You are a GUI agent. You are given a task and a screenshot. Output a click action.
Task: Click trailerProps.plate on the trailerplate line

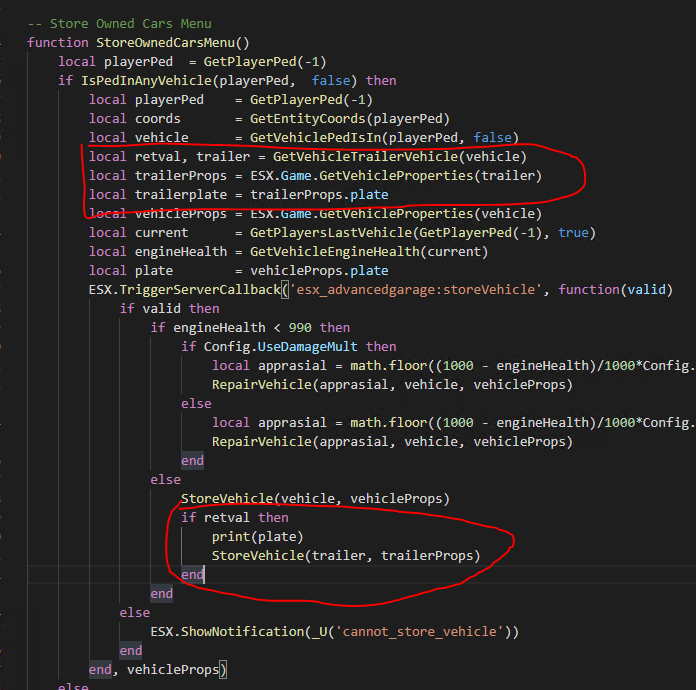pos(319,195)
